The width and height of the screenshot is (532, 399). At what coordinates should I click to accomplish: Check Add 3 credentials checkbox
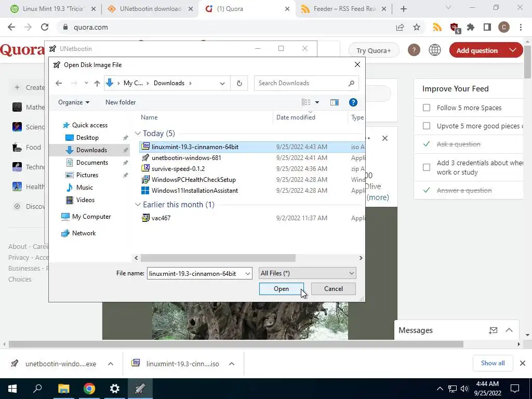coord(427,167)
